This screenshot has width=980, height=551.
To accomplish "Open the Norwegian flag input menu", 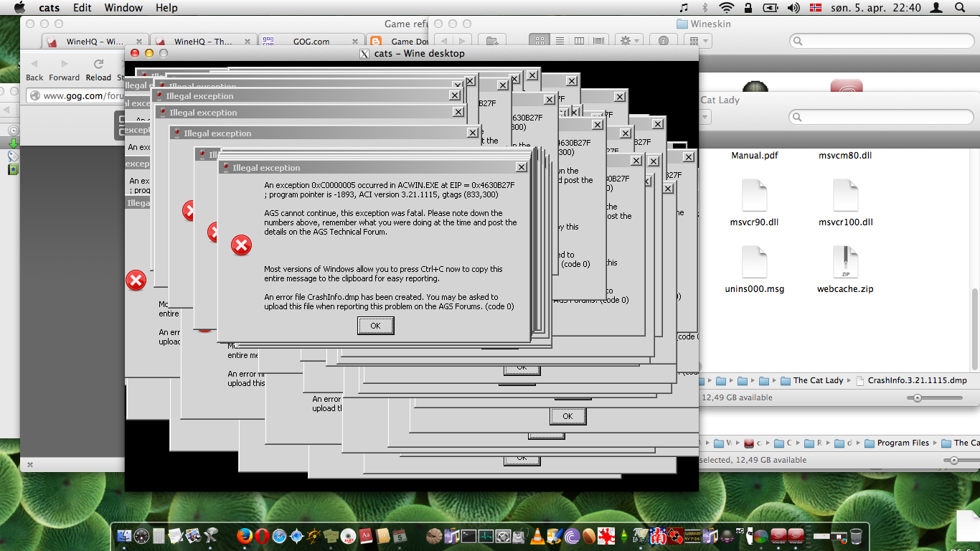I will [816, 8].
